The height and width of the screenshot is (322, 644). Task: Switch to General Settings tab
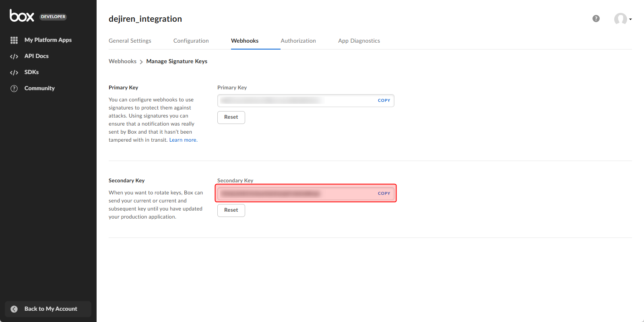coord(130,41)
